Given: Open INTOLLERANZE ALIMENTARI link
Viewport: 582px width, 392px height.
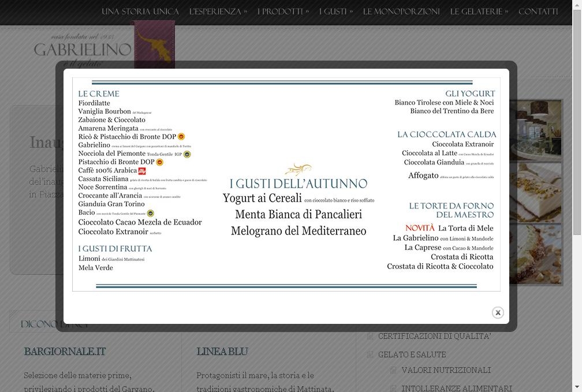Looking at the screenshot, I should click(x=457, y=389).
